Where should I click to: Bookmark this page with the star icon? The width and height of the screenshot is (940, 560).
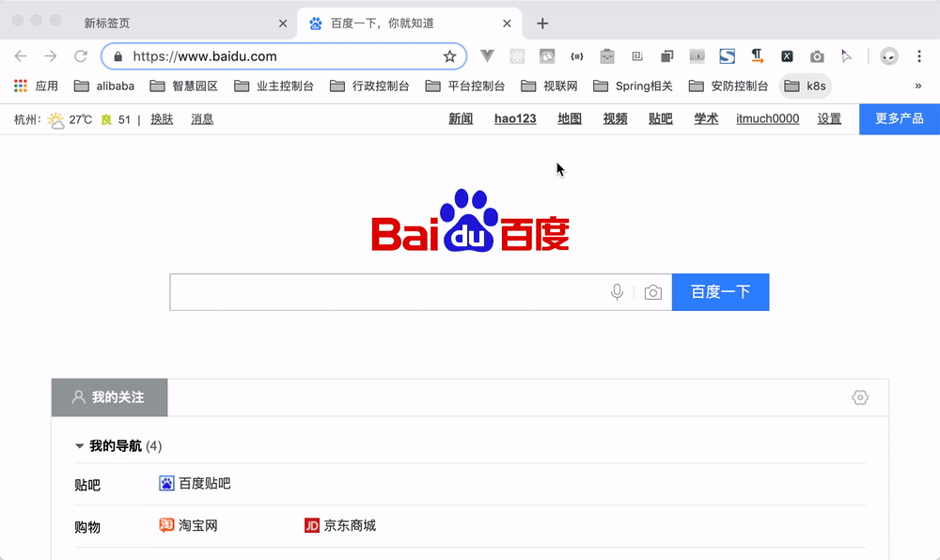click(x=449, y=56)
